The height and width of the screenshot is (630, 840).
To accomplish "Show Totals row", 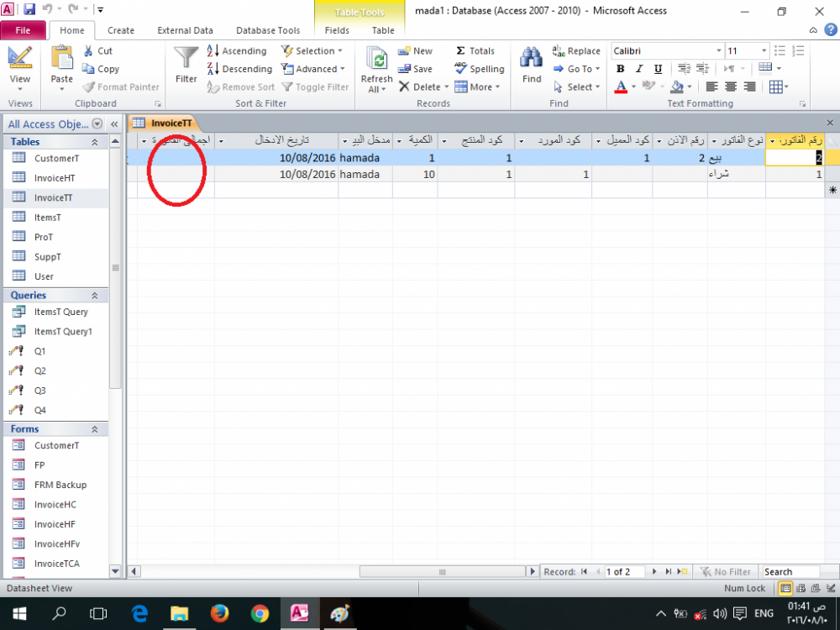I will tap(475, 51).
